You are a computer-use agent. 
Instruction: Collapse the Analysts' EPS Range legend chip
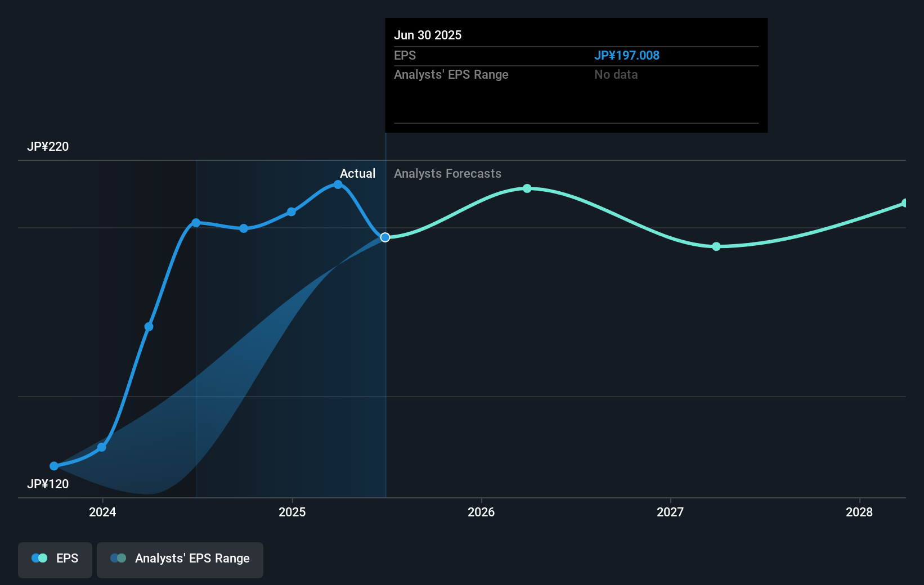tap(180, 559)
